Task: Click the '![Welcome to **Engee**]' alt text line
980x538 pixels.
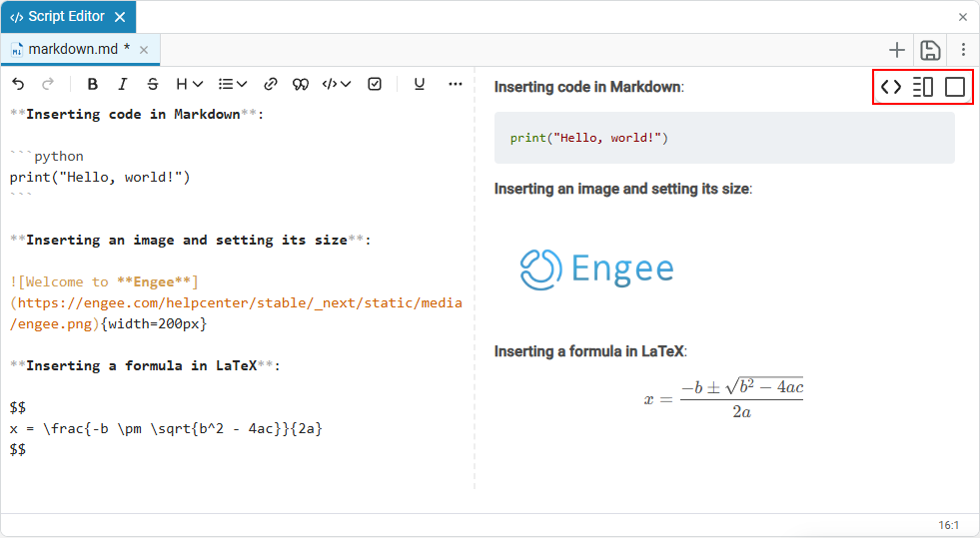Action: tap(104, 282)
